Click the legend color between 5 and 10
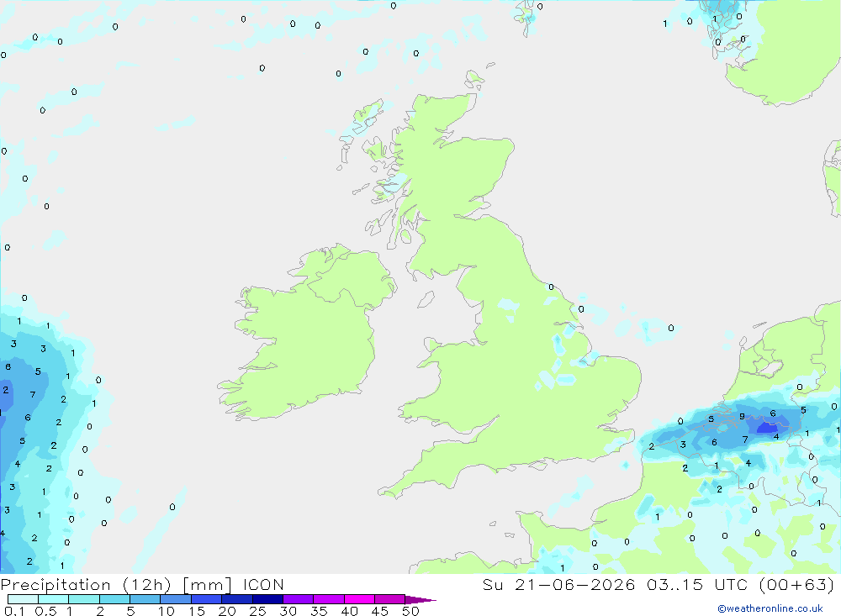This screenshot has height=616, width=841. [x=145, y=599]
